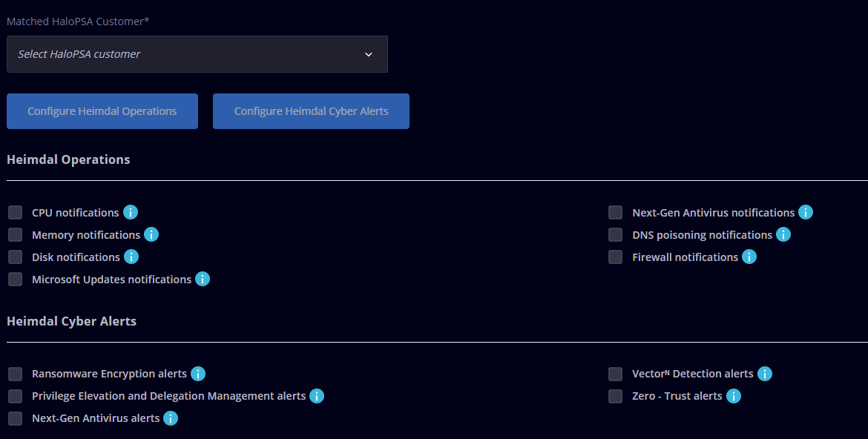
Task: Turn on Firewall notifications checkbox
Action: tap(616, 257)
